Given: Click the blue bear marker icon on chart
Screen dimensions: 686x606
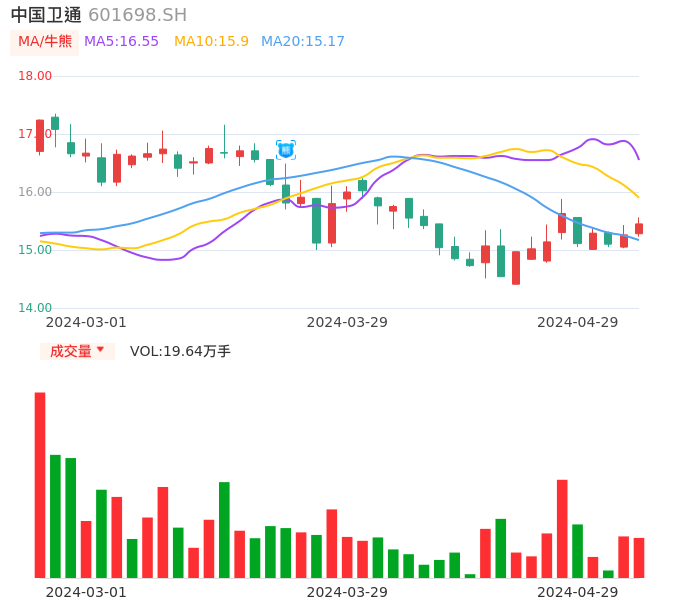Looking at the screenshot, I should tap(286, 150).
